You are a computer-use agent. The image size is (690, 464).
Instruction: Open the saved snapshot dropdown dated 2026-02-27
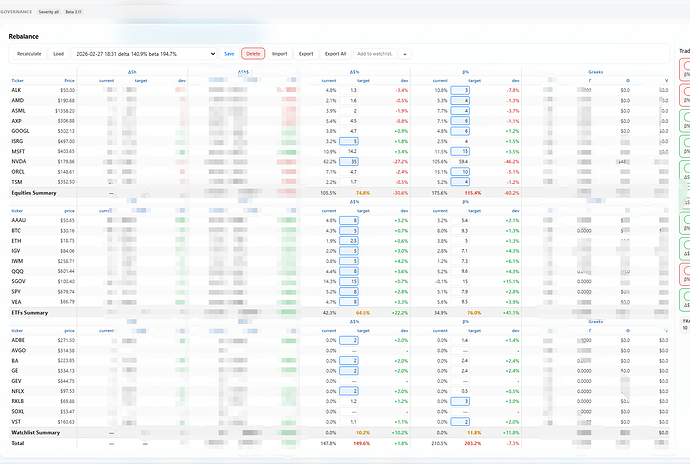tap(144, 53)
